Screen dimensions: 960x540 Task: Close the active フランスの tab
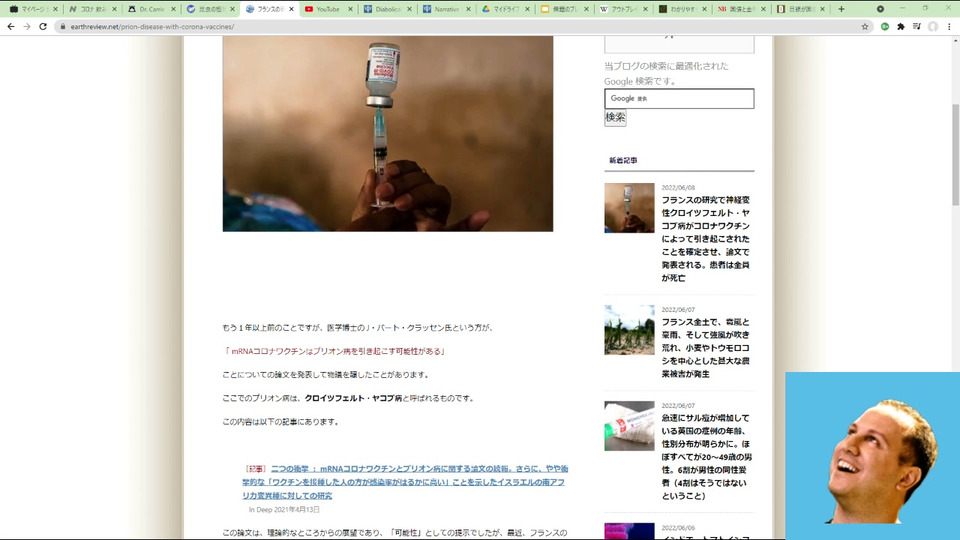[291, 9]
